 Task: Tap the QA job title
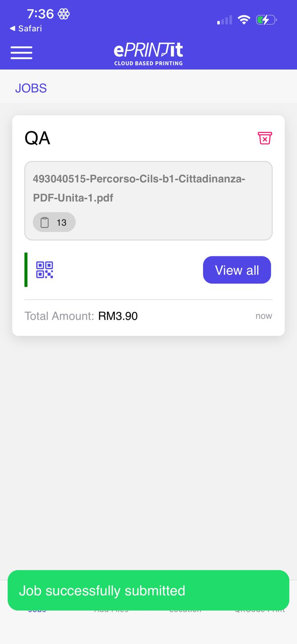(x=37, y=138)
